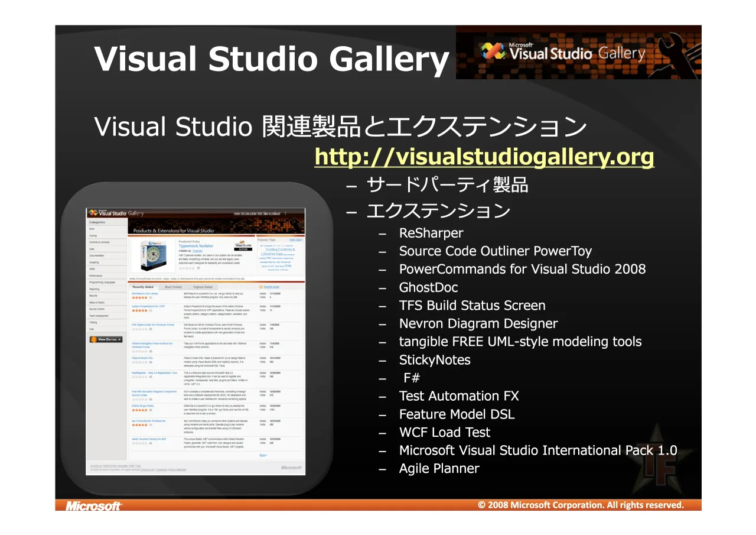This screenshot has width=756, height=535.
Task: Select TFS Build Status Screen item
Action: (x=472, y=306)
